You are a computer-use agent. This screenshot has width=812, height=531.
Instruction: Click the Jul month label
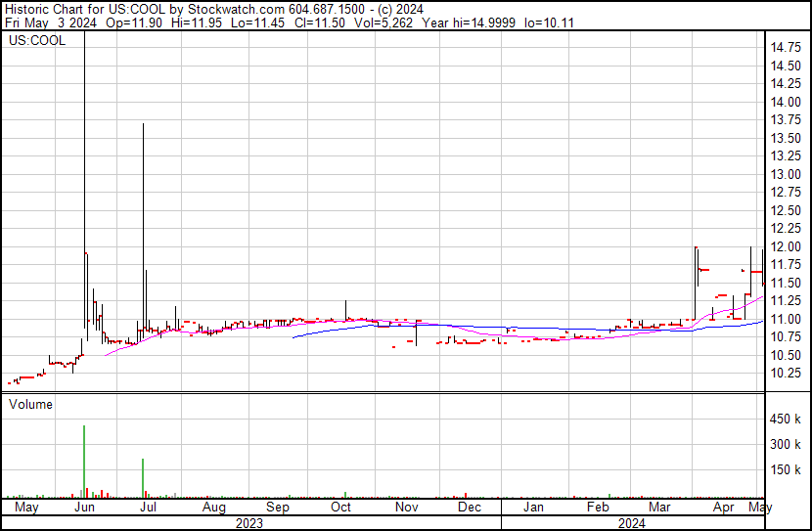coord(148,508)
